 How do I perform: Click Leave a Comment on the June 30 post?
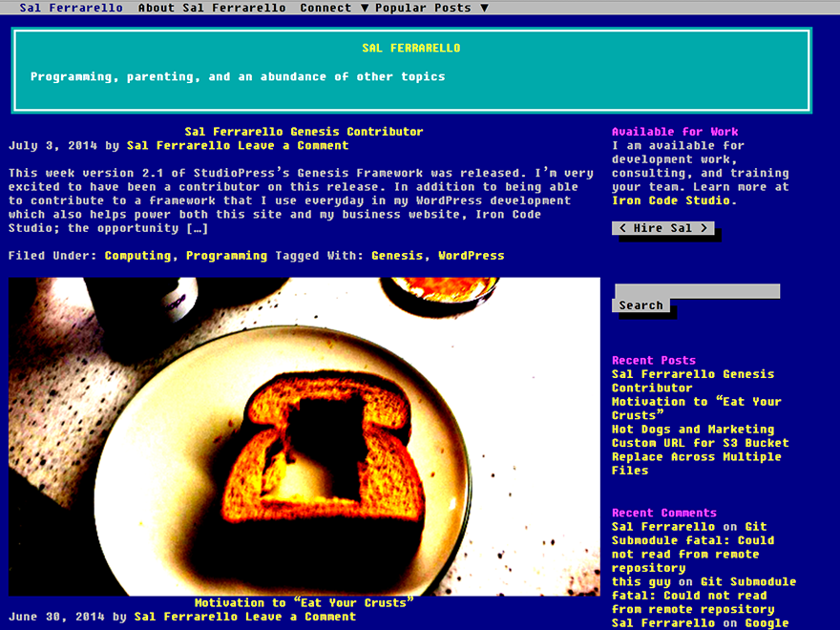[301, 617]
